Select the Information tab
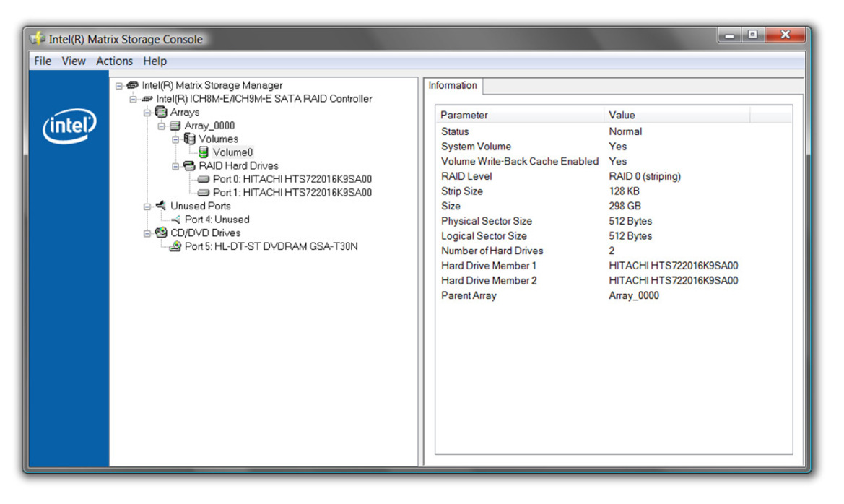This screenshot has width=844, height=504. pyautogui.click(x=453, y=86)
